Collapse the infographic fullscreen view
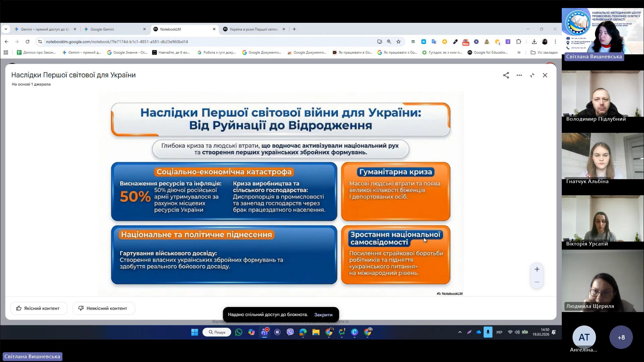Image resolution: width=644 pixels, height=362 pixels. point(532,75)
